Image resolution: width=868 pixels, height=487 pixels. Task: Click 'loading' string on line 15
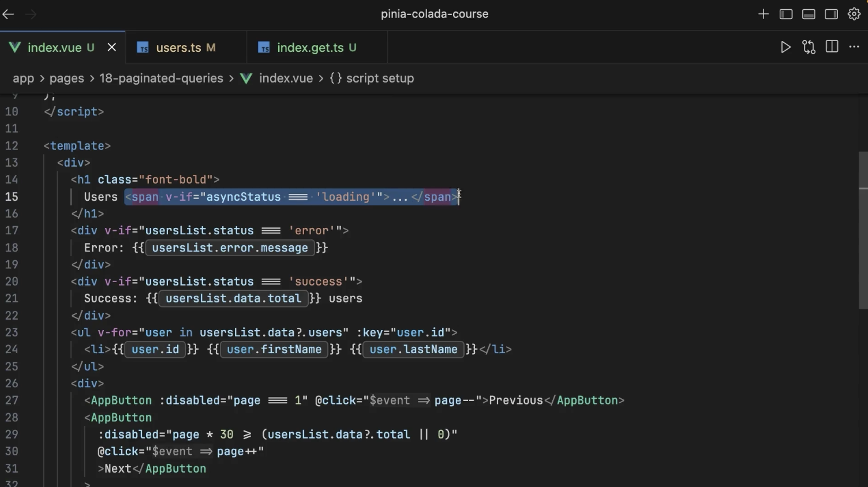(x=345, y=197)
